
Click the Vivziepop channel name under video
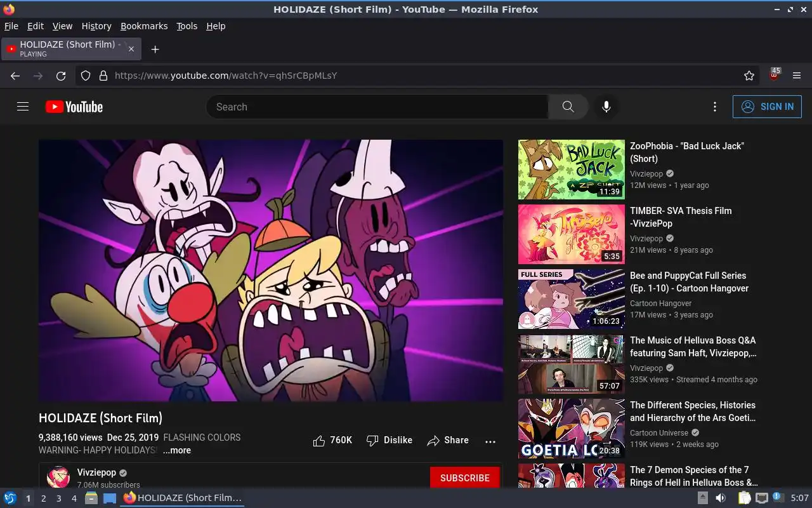pos(96,472)
